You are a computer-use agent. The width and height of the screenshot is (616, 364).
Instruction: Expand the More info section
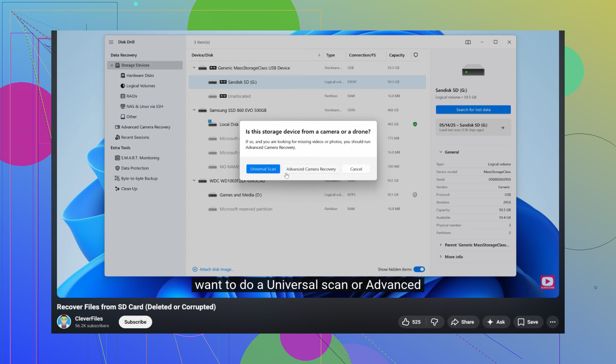(x=441, y=257)
